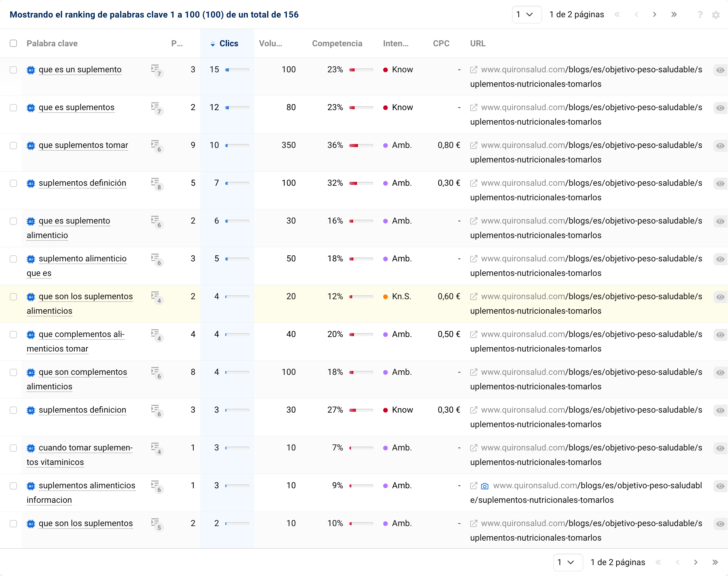Click the help question mark icon

[x=700, y=15]
